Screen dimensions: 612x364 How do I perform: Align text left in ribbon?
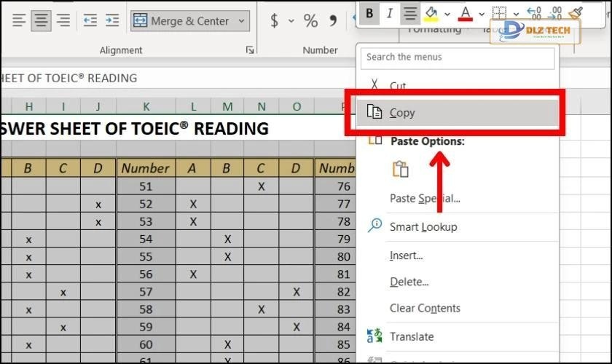click(x=19, y=21)
